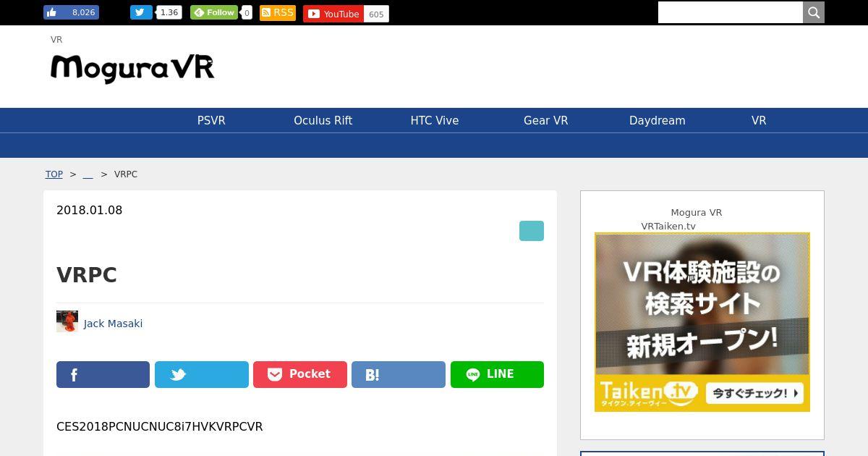Share article with the Facebook button

(103, 374)
